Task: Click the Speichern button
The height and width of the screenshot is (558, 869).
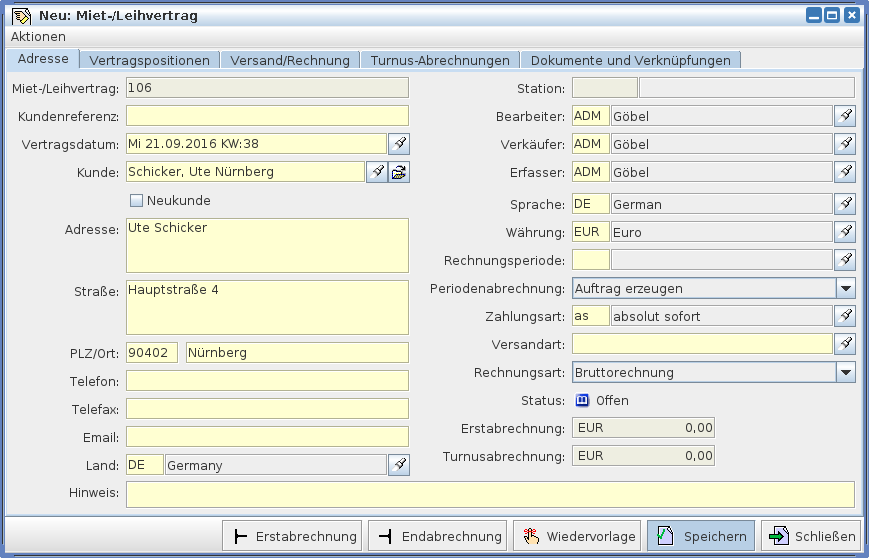Action: click(701, 536)
